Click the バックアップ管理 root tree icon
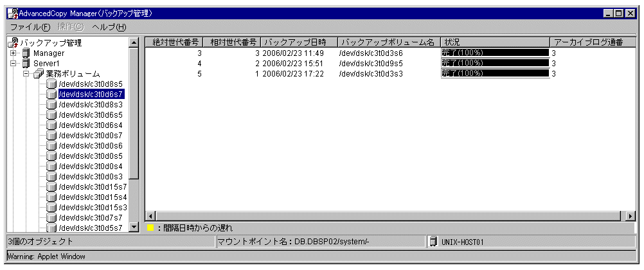 pos(13,42)
